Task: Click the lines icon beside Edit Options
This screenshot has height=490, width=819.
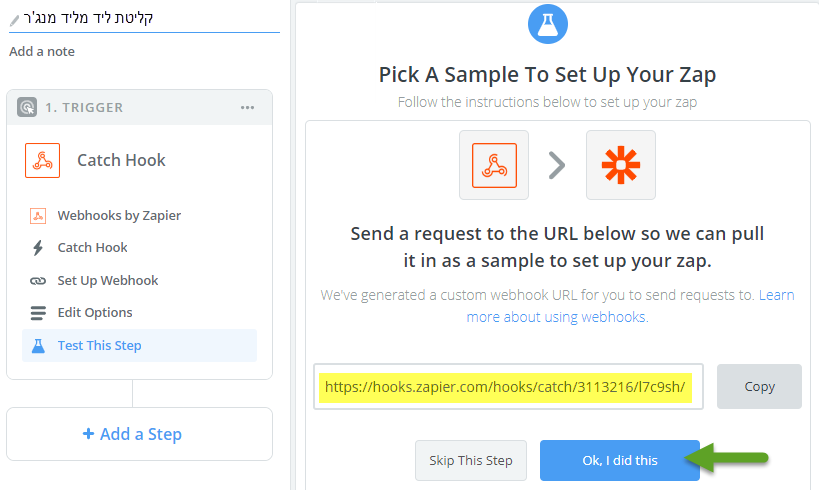Action: coord(38,313)
